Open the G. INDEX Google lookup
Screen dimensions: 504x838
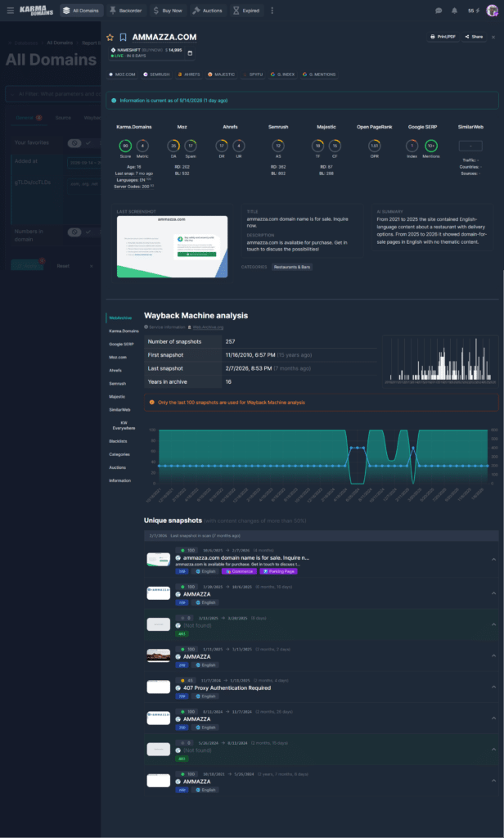point(283,74)
